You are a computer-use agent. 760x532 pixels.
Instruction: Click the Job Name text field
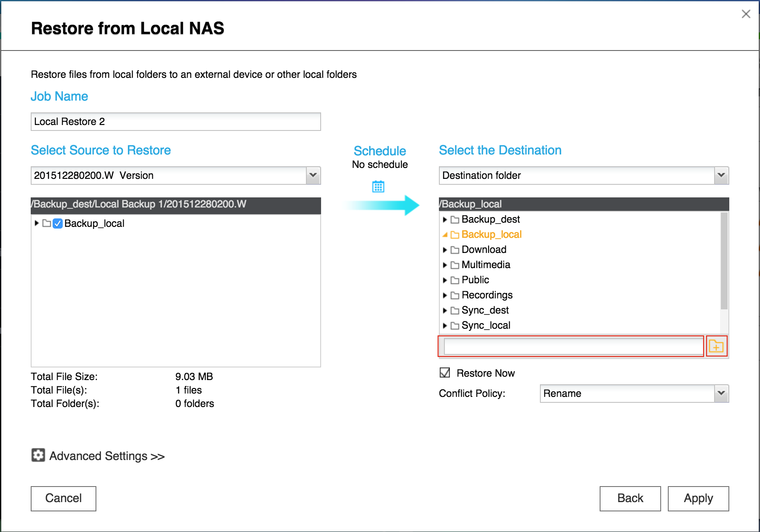(x=175, y=122)
